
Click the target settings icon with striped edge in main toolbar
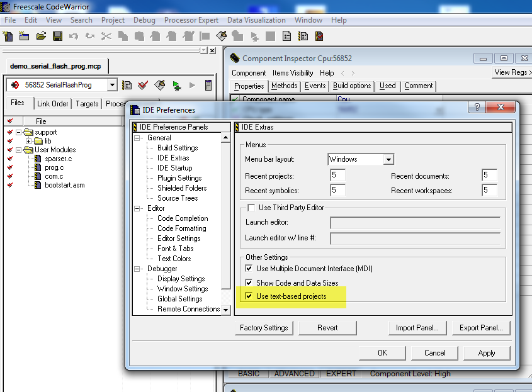(x=303, y=36)
